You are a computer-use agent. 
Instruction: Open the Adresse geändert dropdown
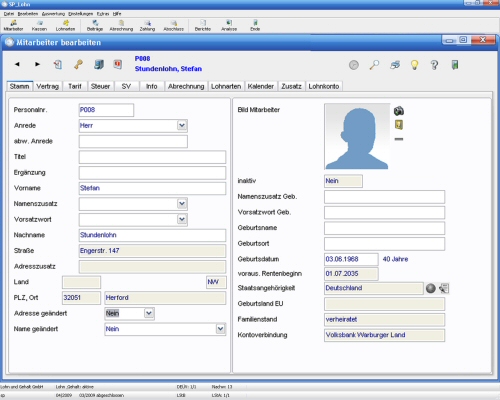click(x=149, y=313)
